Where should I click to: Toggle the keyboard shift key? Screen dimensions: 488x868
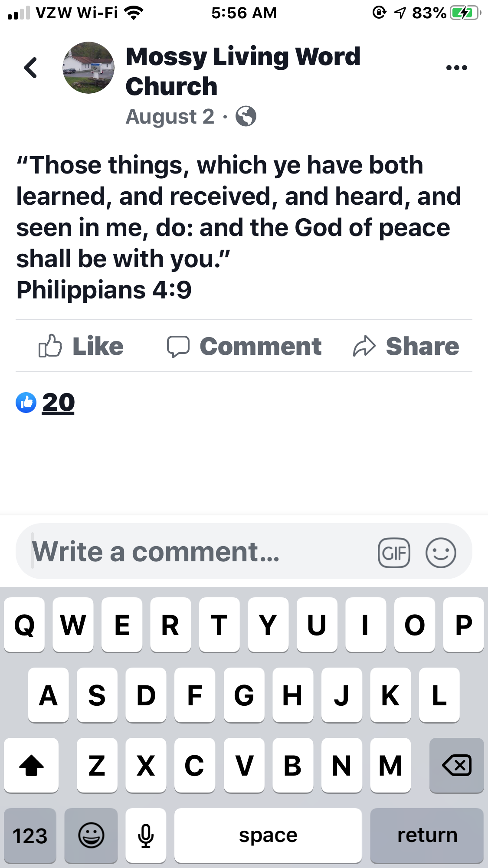pos(31,765)
